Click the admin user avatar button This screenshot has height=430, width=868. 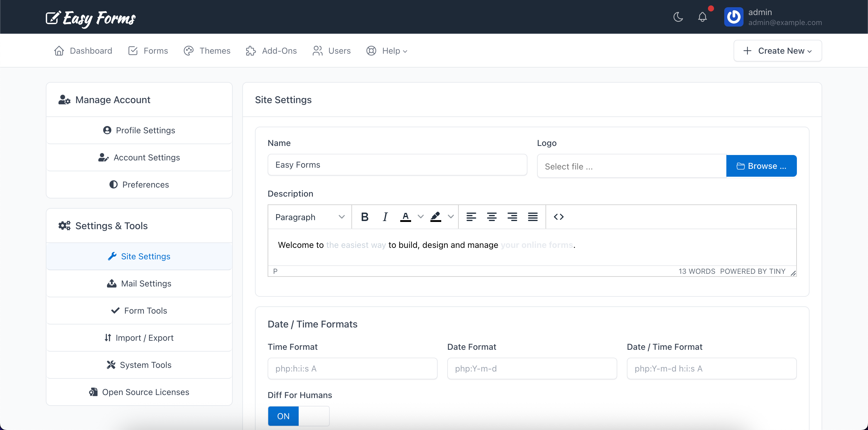[x=734, y=17]
